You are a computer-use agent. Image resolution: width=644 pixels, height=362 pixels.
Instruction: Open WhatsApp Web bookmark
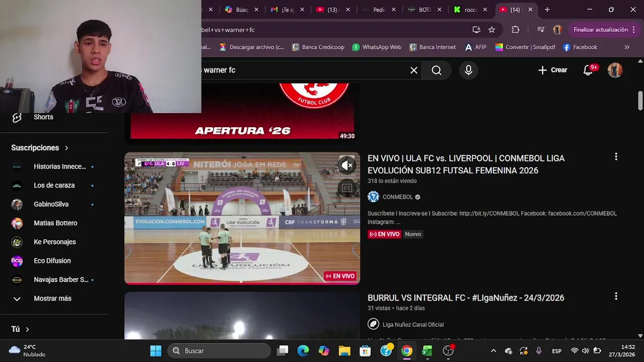[x=377, y=47]
